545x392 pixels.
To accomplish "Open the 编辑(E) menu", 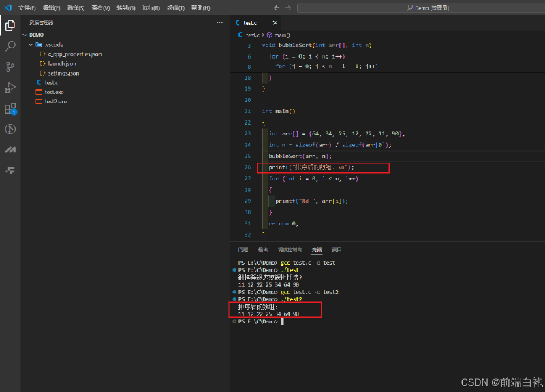I will pyautogui.click(x=52, y=7).
